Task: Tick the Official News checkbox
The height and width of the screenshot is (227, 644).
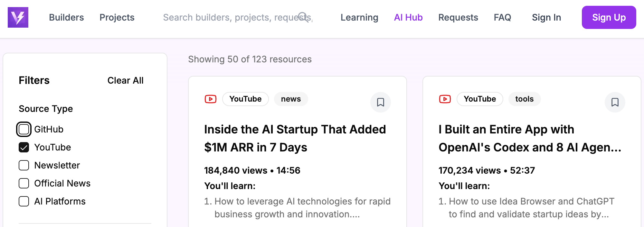Action: coord(24,183)
